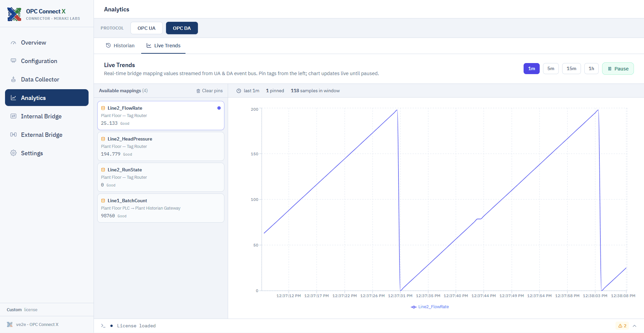Switch protocol to OPC UA

[x=147, y=28]
